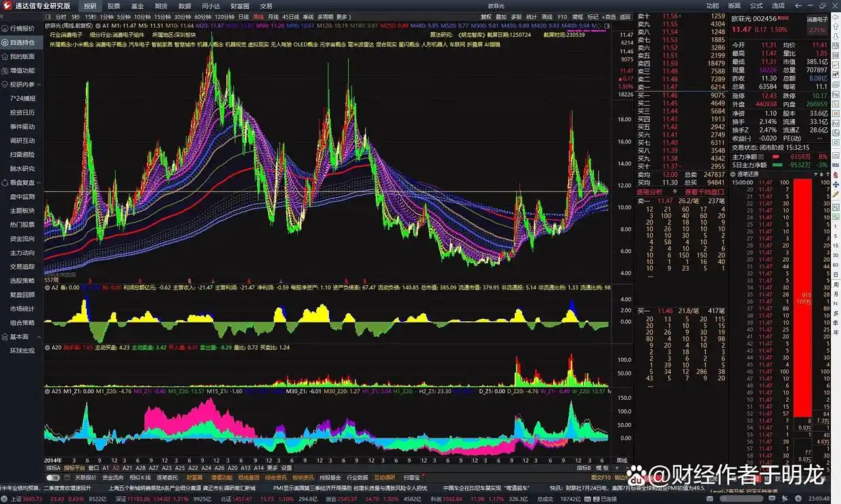
Task: Switch chart period to 月线 monthly
Action: click(273, 16)
